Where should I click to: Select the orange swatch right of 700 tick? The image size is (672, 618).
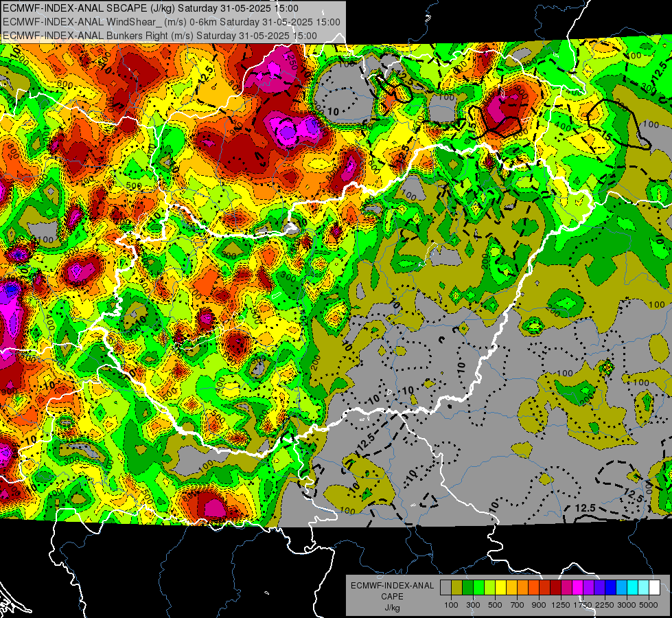(523, 588)
